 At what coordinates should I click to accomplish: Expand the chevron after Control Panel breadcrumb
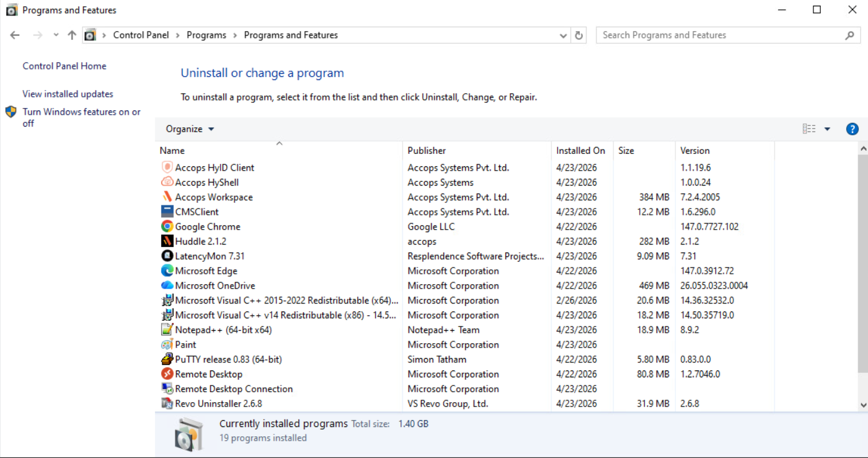pos(178,35)
